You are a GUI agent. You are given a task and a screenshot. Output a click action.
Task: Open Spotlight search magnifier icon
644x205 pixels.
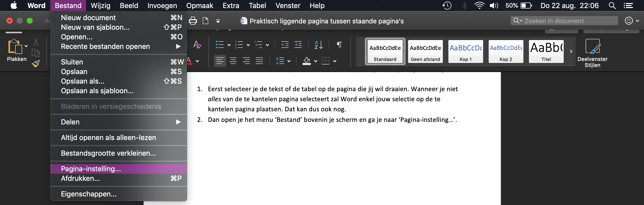pos(612,6)
